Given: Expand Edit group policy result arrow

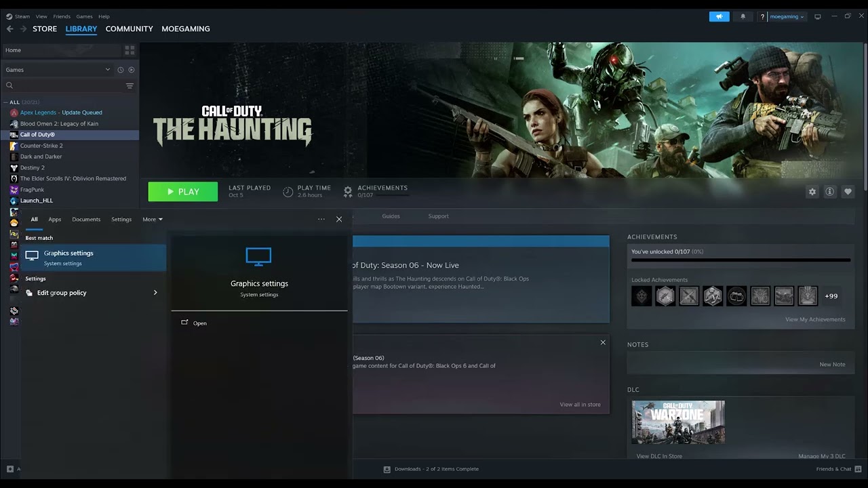Looking at the screenshot, I should coord(155,293).
